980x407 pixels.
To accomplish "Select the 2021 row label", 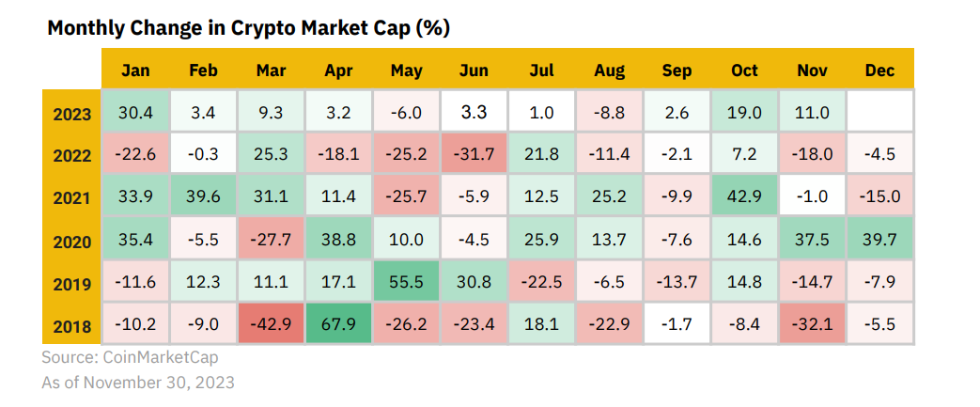I will pyautogui.click(x=72, y=198).
